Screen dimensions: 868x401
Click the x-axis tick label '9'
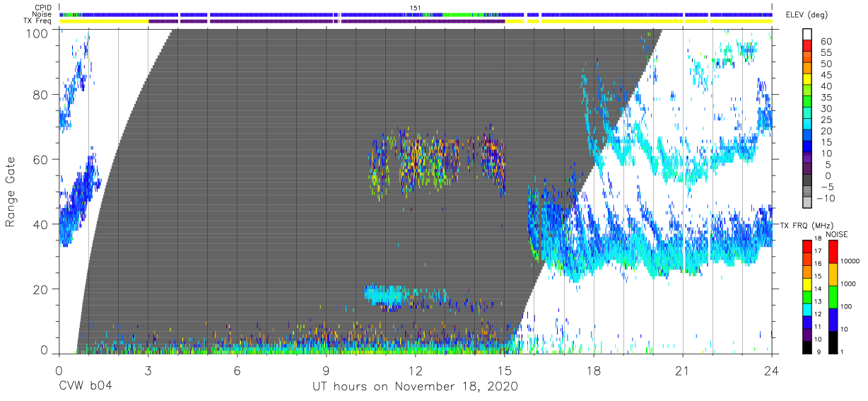click(327, 370)
